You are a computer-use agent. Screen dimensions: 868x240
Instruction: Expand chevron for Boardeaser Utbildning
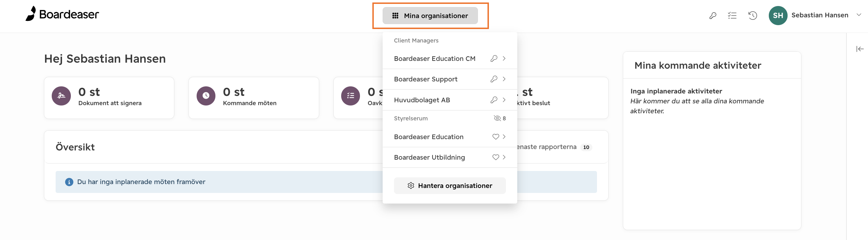504,157
